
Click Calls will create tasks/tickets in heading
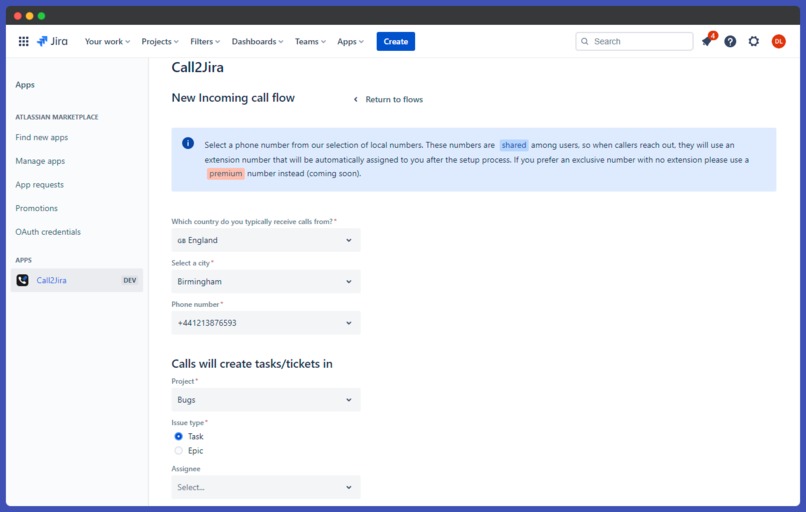[x=252, y=363]
